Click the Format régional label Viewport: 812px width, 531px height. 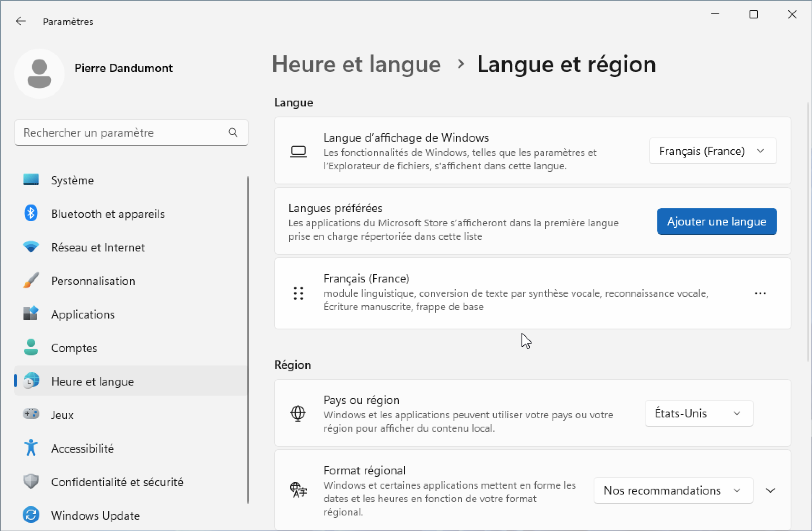[x=365, y=470]
